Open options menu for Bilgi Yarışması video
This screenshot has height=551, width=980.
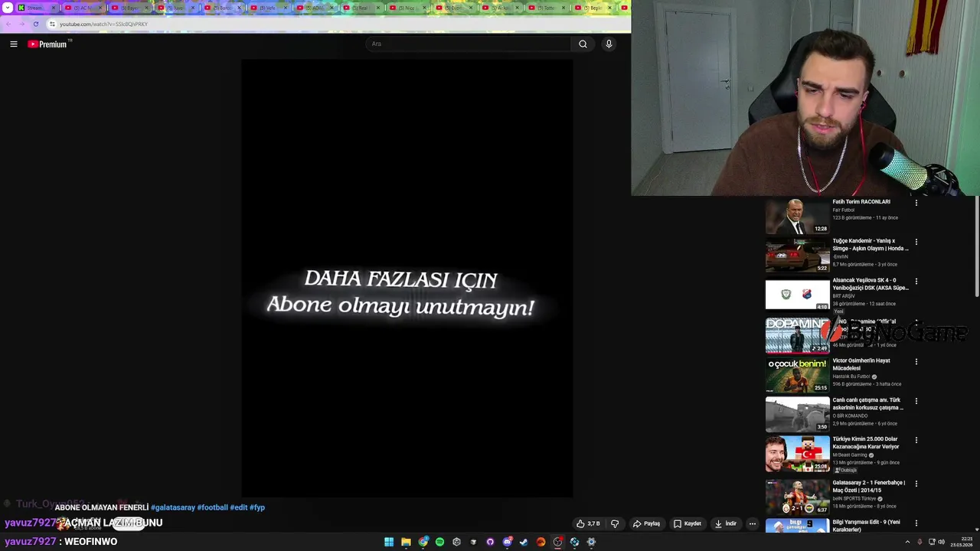point(916,523)
